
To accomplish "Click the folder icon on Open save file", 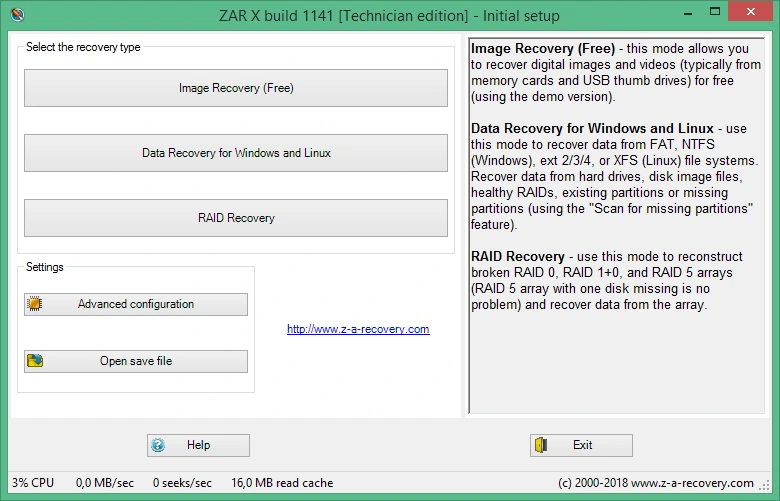I will pyautogui.click(x=35, y=361).
